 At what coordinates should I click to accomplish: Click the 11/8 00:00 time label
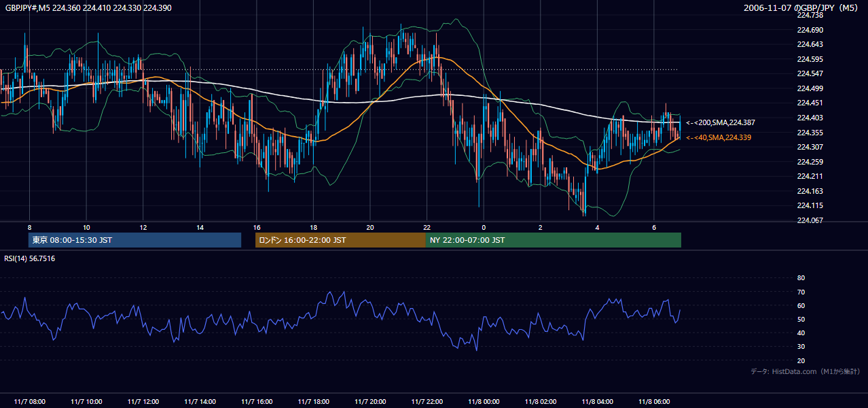(x=484, y=402)
